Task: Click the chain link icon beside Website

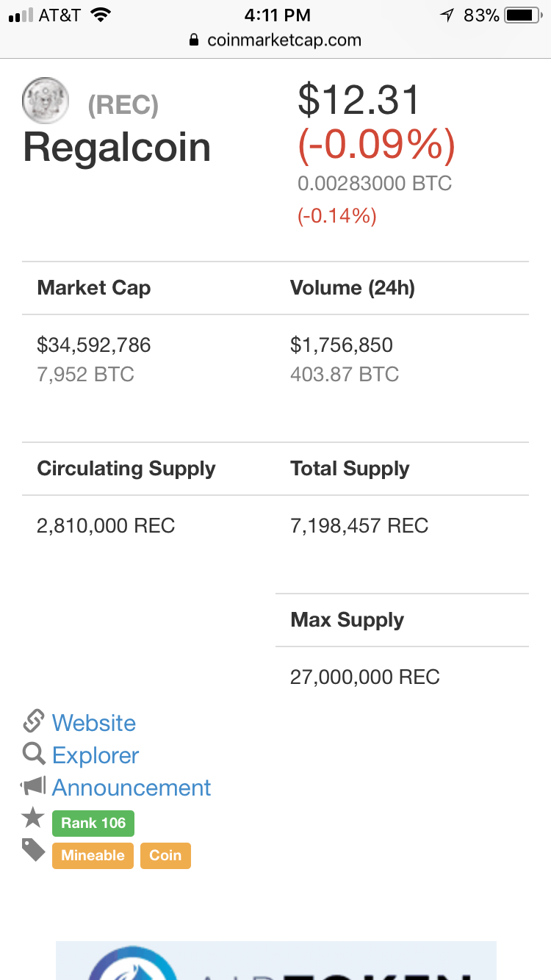Action: pos(34,722)
